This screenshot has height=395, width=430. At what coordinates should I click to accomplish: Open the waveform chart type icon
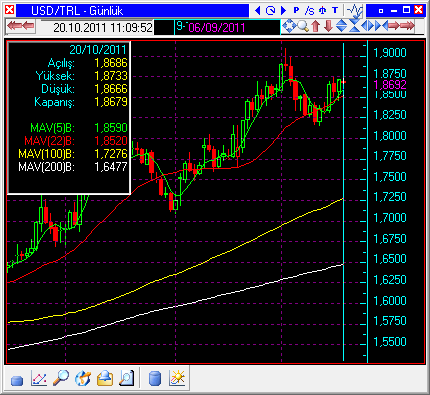(x=354, y=10)
